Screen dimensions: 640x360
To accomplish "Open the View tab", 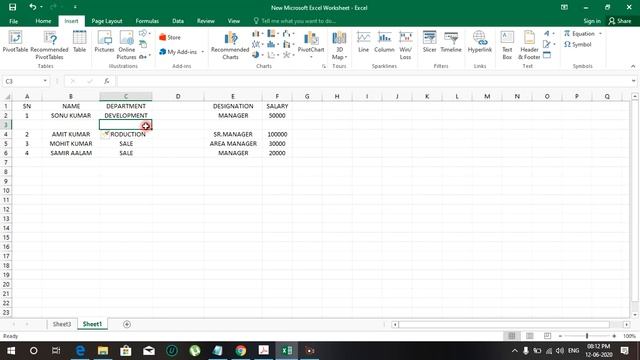I will 233,21.
